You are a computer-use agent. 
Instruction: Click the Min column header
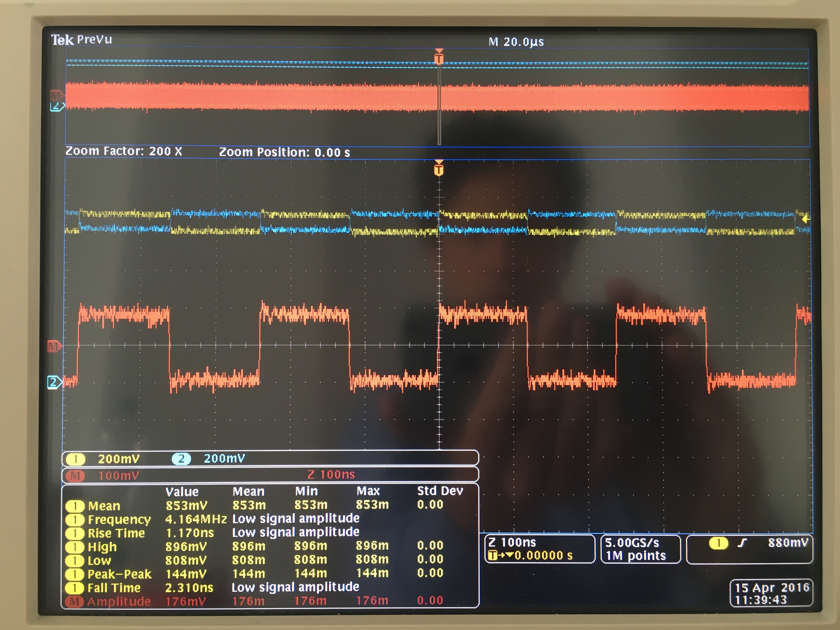click(x=306, y=491)
